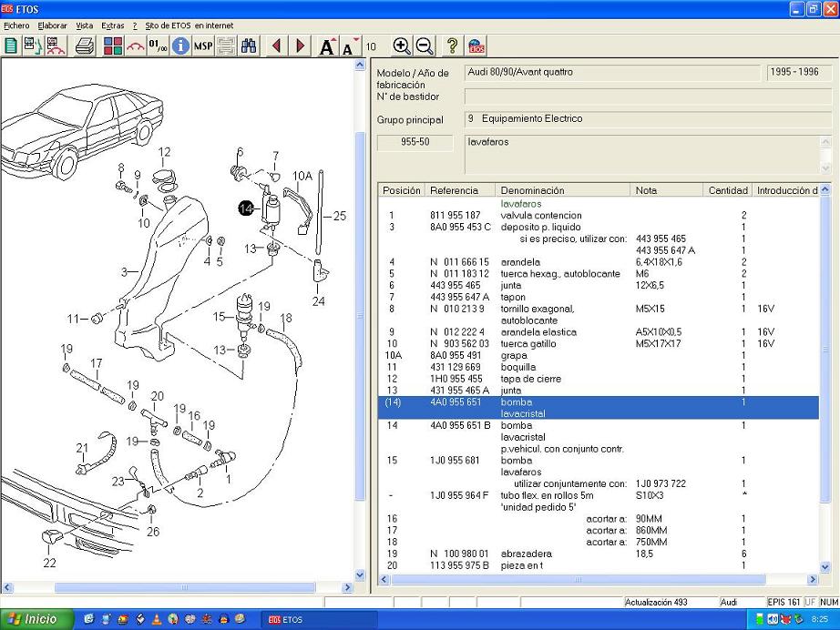
Task: Select part row 1H0 955 455 tapa de cierre
Action: (599, 379)
